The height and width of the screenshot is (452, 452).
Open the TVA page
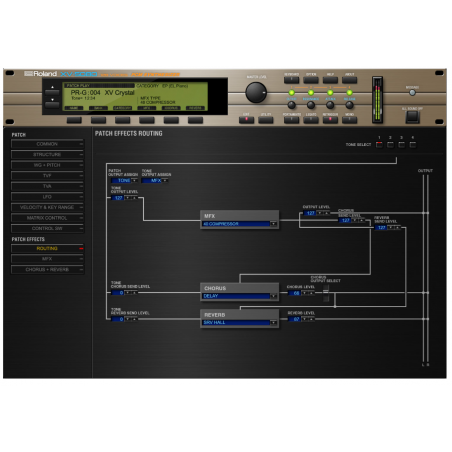[47, 186]
